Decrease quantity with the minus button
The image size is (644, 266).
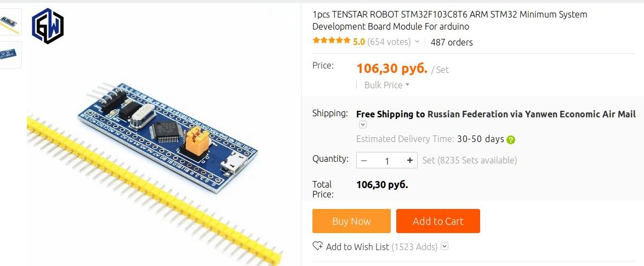[x=364, y=160]
